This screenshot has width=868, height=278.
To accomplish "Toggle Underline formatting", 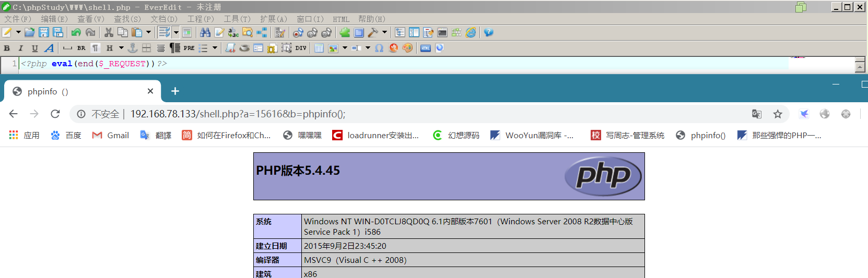I will [35, 48].
